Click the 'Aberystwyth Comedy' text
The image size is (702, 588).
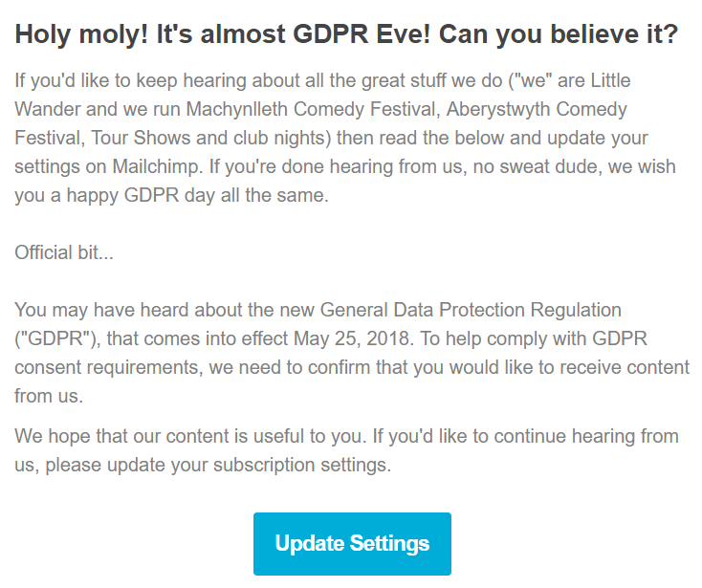(x=537, y=110)
